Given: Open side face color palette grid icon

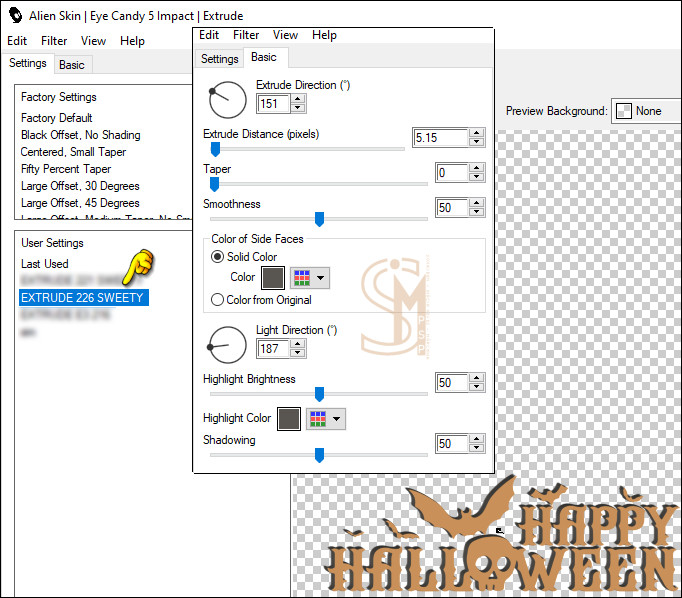Looking at the screenshot, I should [x=300, y=278].
